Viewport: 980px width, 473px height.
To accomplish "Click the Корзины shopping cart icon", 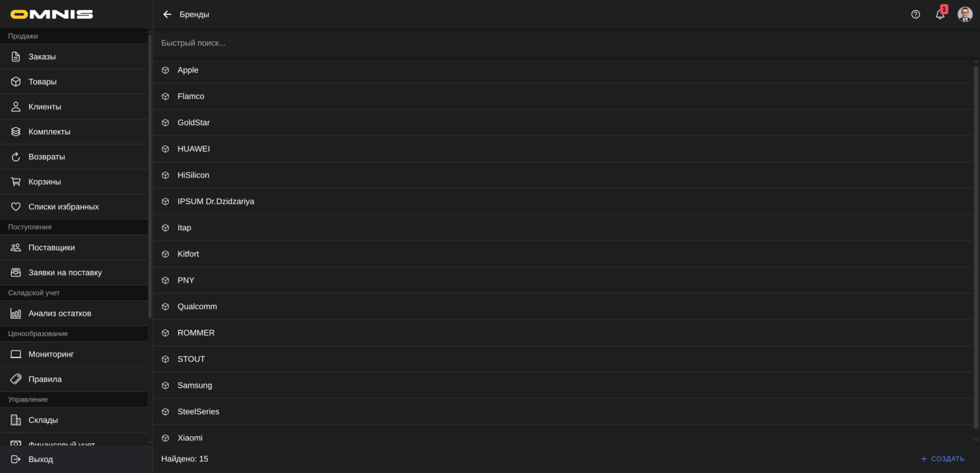I will [x=16, y=182].
